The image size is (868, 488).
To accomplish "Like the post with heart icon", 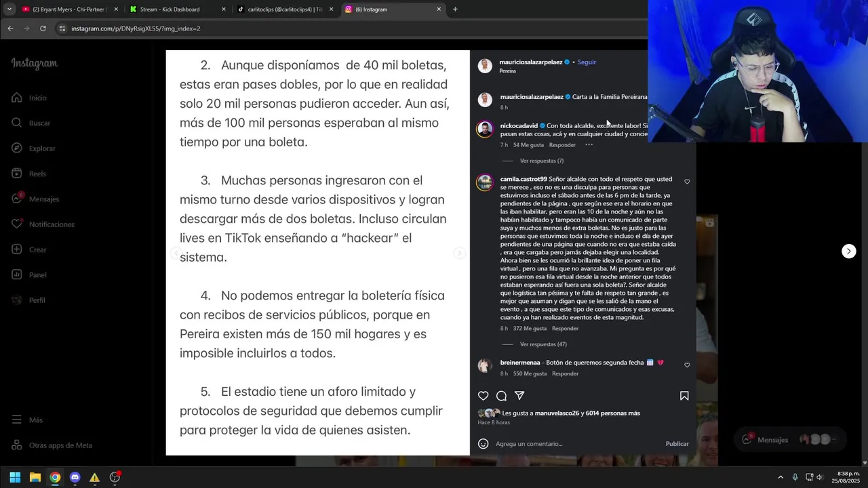I will [x=483, y=396].
